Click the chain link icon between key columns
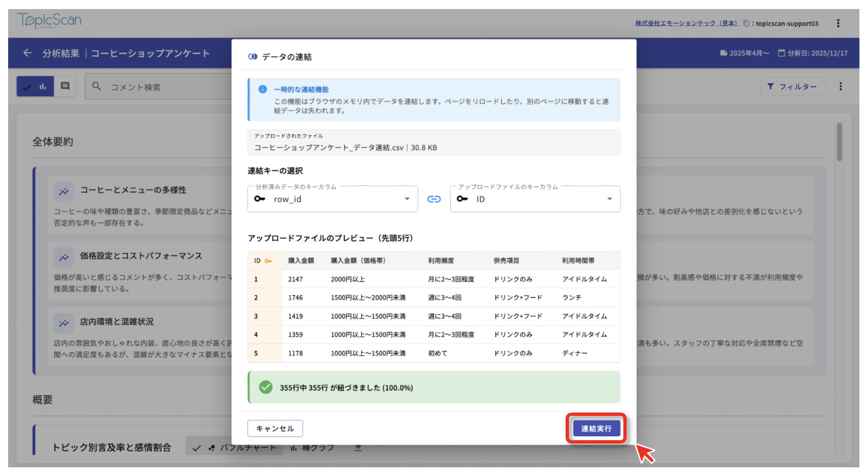The width and height of the screenshot is (868, 475). tap(434, 199)
